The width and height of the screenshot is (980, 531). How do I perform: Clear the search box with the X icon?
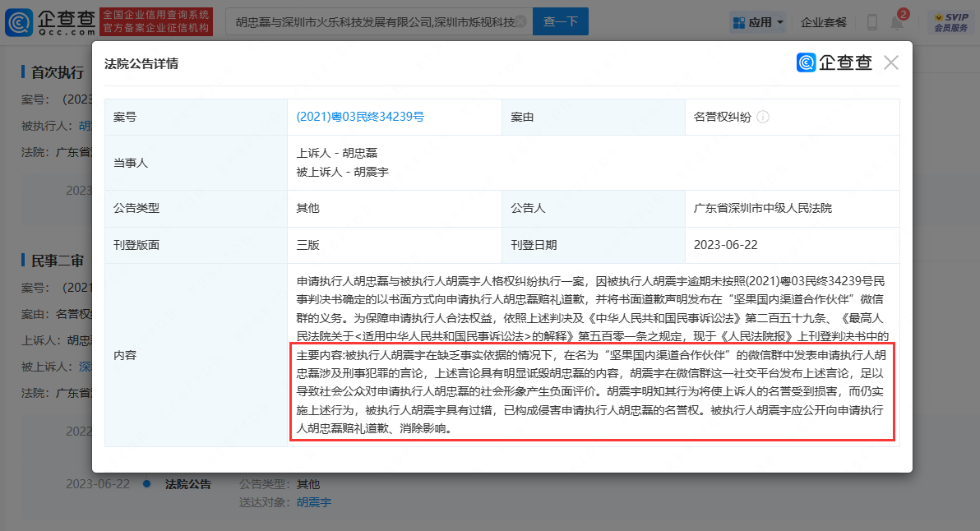click(519, 22)
